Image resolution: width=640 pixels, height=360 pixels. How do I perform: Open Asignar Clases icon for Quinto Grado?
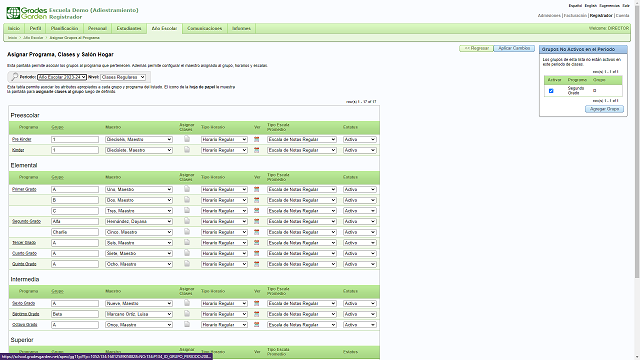click(x=187, y=264)
